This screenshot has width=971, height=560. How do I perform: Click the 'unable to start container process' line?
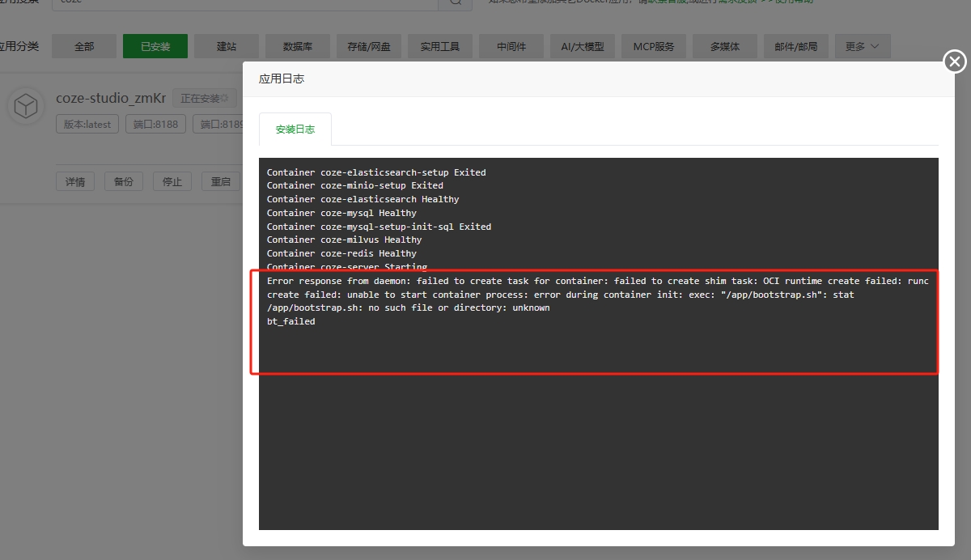click(x=561, y=295)
